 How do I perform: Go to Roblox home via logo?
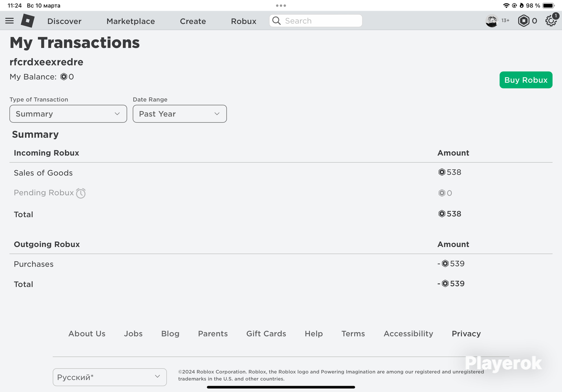27,21
